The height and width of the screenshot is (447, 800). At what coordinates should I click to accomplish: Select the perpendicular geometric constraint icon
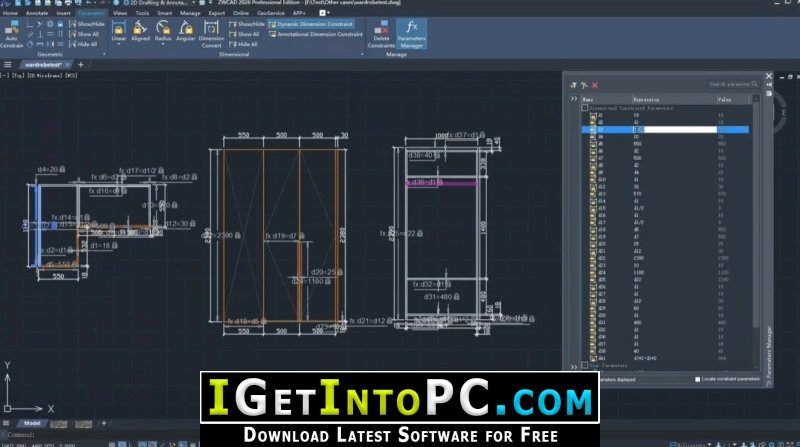click(x=40, y=34)
